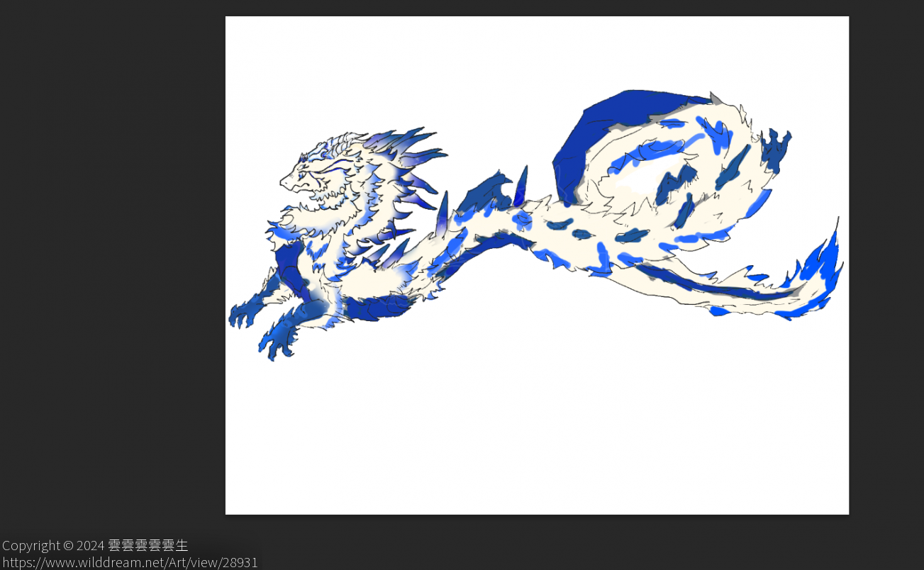The width and height of the screenshot is (924, 570).
Task: Click the tall blue spine spike on the mid-body
Action: pyautogui.click(x=522, y=184)
